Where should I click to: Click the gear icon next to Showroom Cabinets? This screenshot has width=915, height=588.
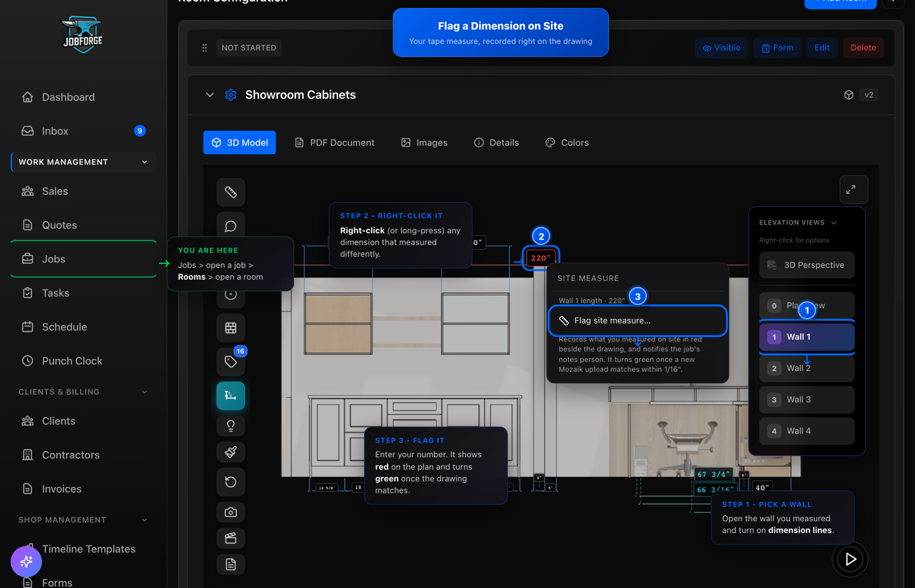point(231,95)
